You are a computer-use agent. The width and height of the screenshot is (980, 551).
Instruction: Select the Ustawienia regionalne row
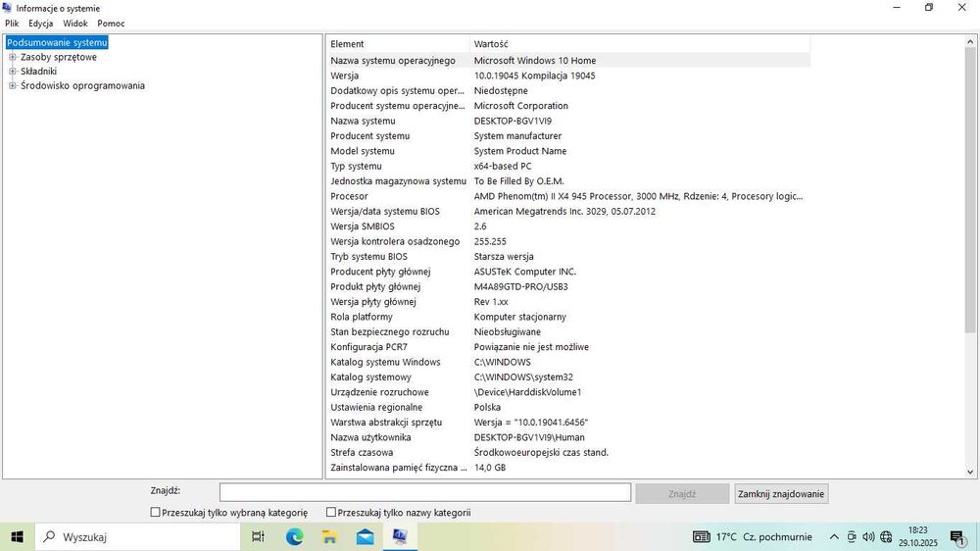tap(568, 407)
